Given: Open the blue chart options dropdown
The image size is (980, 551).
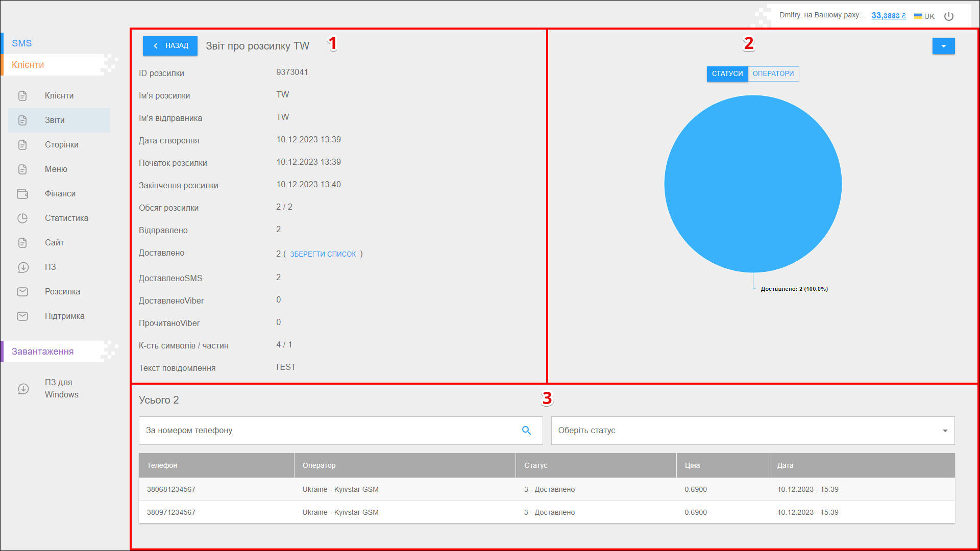Looking at the screenshot, I should (943, 46).
